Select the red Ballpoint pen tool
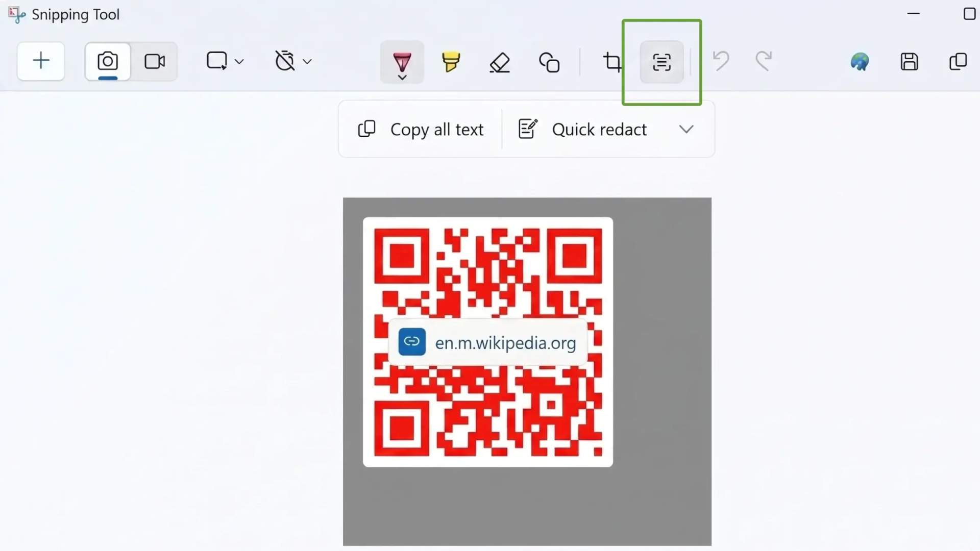 point(402,62)
